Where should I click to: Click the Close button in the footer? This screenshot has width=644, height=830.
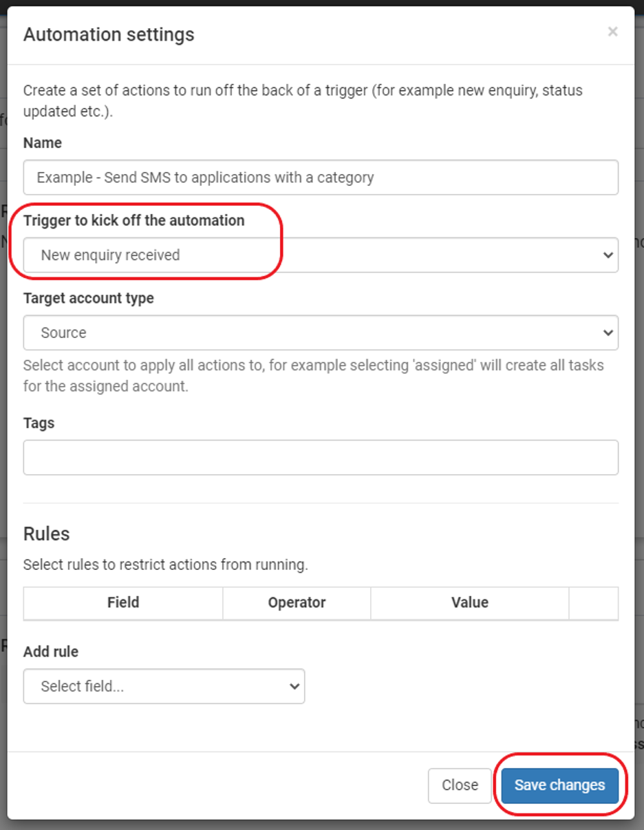coord(460,785)
